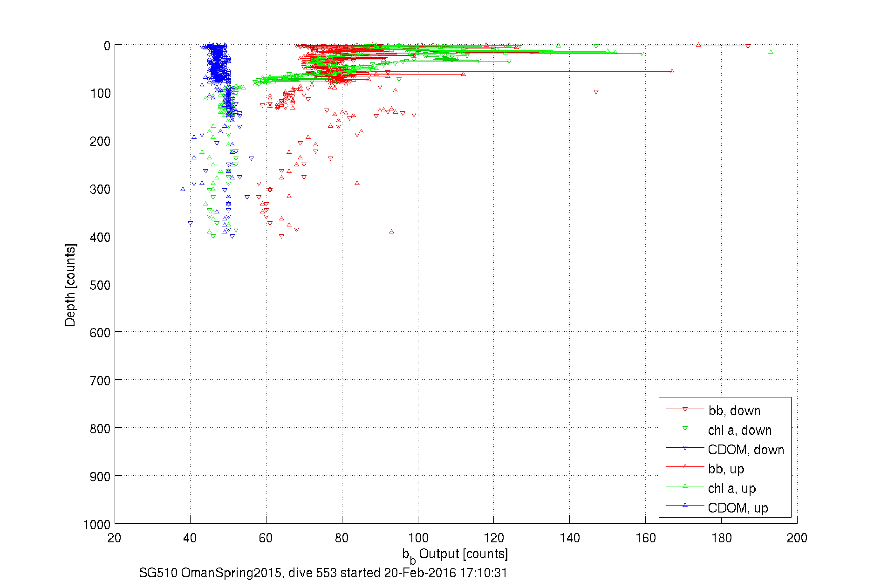Click y-axis tick label 700
The image size is (881, 588).
[x=100, y=381]
